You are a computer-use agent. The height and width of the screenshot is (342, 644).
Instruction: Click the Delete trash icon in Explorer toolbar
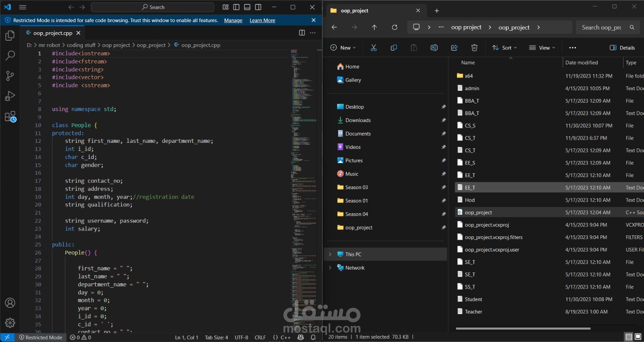pos(474,47)
